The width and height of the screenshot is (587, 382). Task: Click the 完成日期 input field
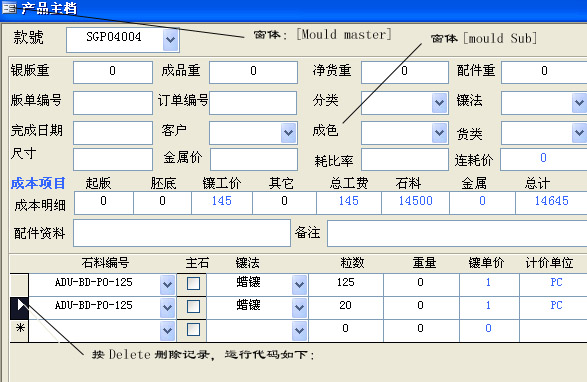coord(113,133)
